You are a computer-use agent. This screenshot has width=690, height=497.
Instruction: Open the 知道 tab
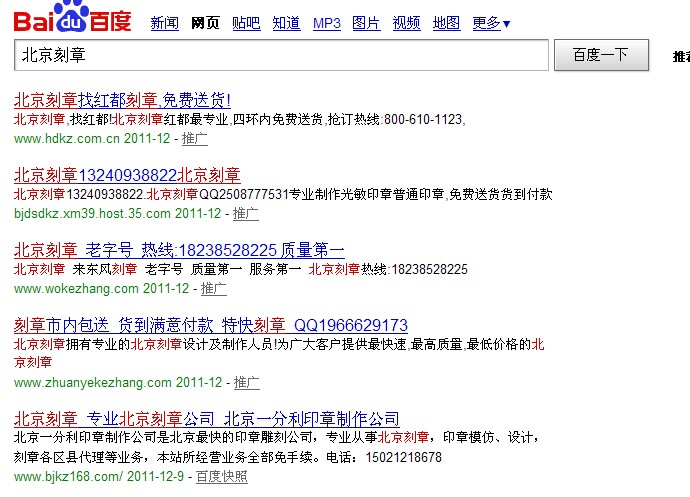point(286,23)
